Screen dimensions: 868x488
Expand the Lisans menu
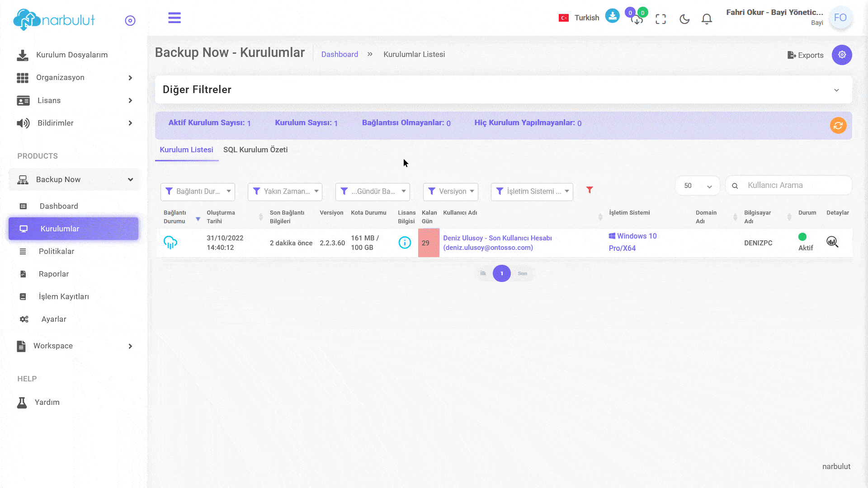(x=75, y=100)
